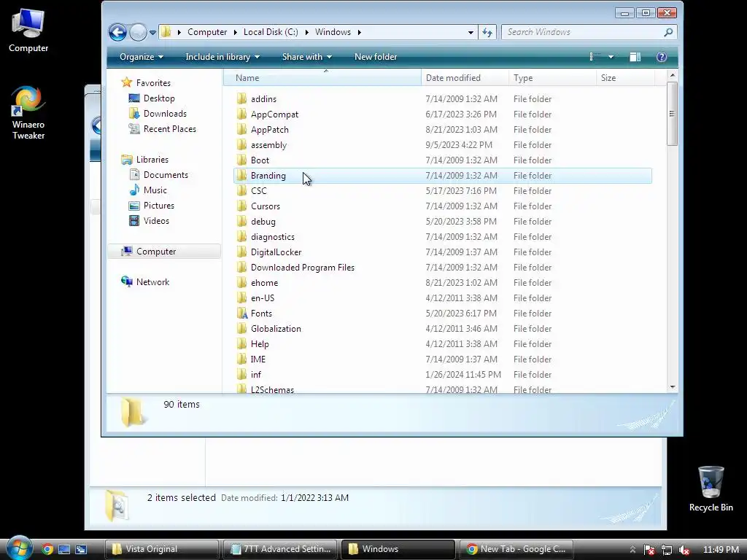Open the Computer desktop icon

(28, 31)
